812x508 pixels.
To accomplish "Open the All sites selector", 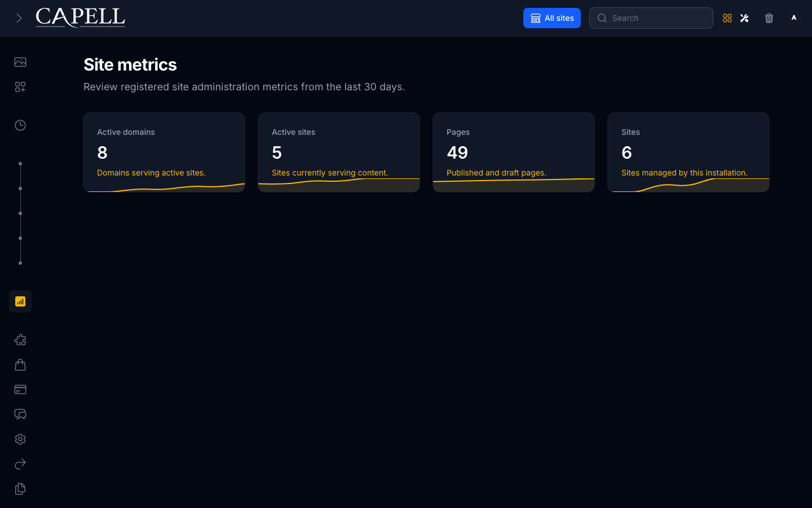I will (x=552, y=18).
